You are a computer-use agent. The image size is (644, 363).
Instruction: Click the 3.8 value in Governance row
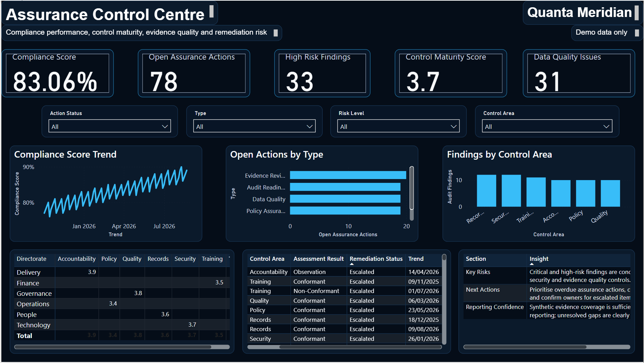[x=138, y=293]
